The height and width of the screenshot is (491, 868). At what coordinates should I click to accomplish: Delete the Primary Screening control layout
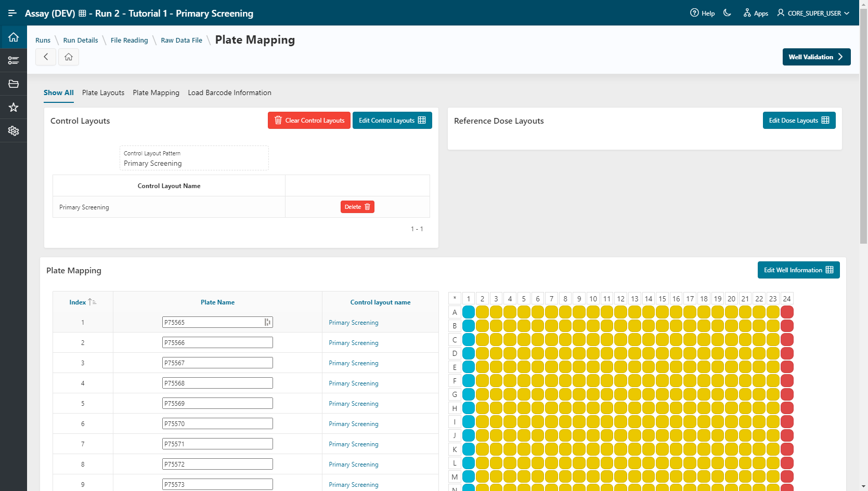357,207
